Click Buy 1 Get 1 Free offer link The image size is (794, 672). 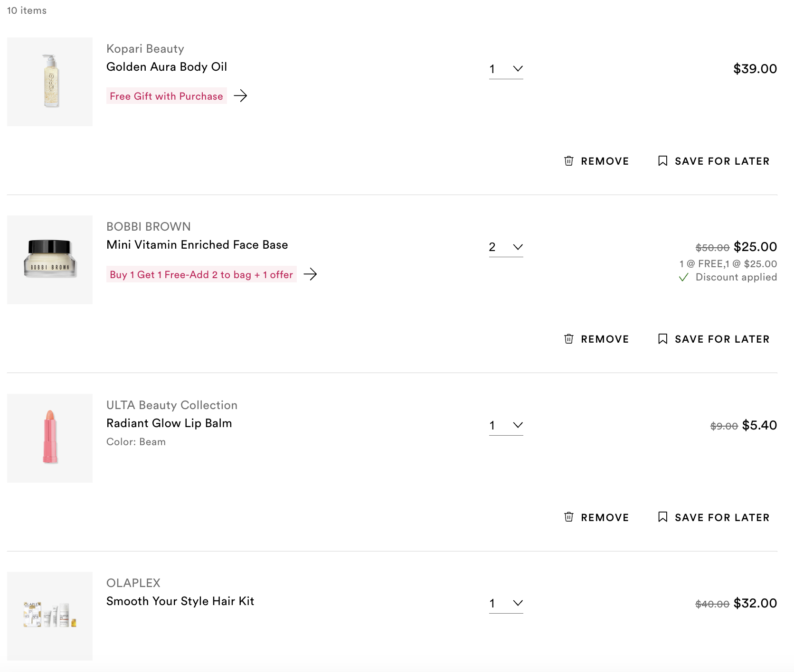[x=201, y=274]
